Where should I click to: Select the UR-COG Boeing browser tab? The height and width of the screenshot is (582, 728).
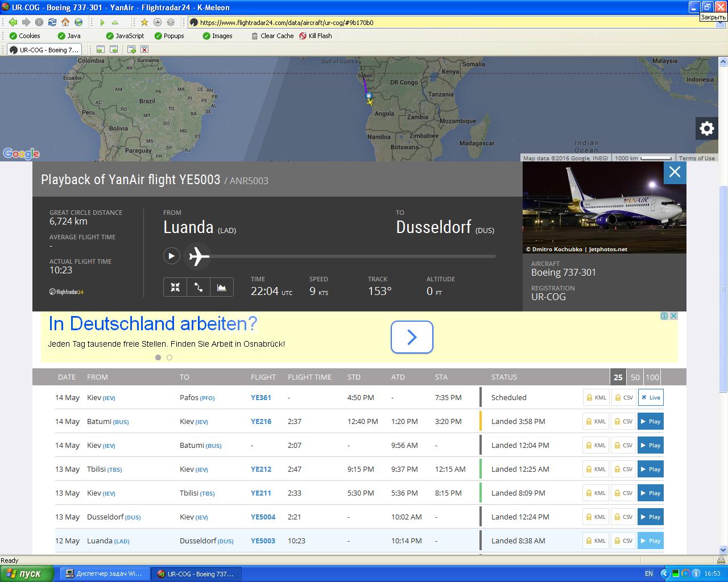click(x=44, y=49)
